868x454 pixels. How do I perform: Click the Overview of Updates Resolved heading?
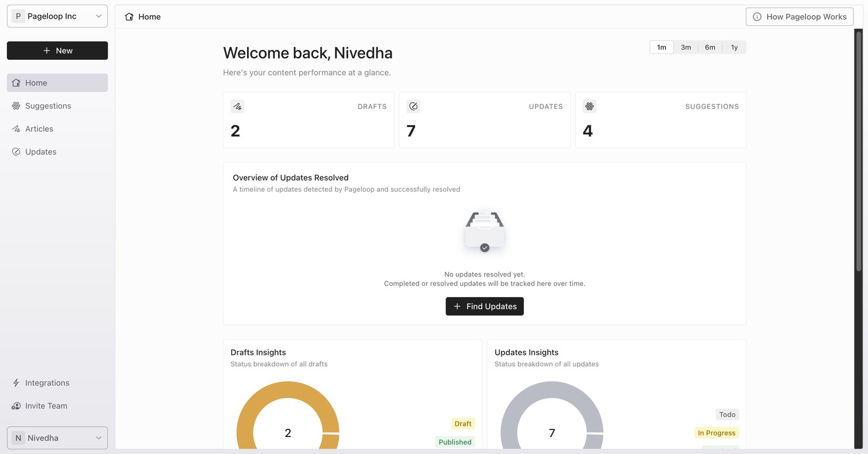click(291, 177)
